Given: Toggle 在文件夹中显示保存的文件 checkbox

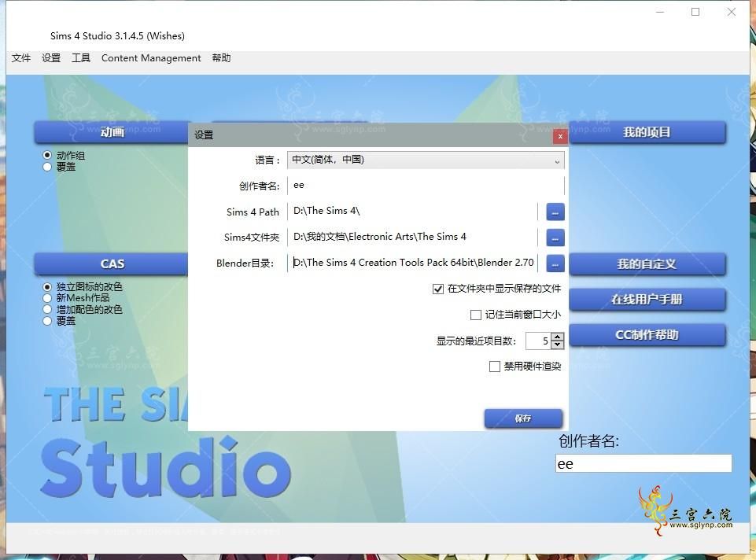Looking at the screenshot, I should pos(437,289).
